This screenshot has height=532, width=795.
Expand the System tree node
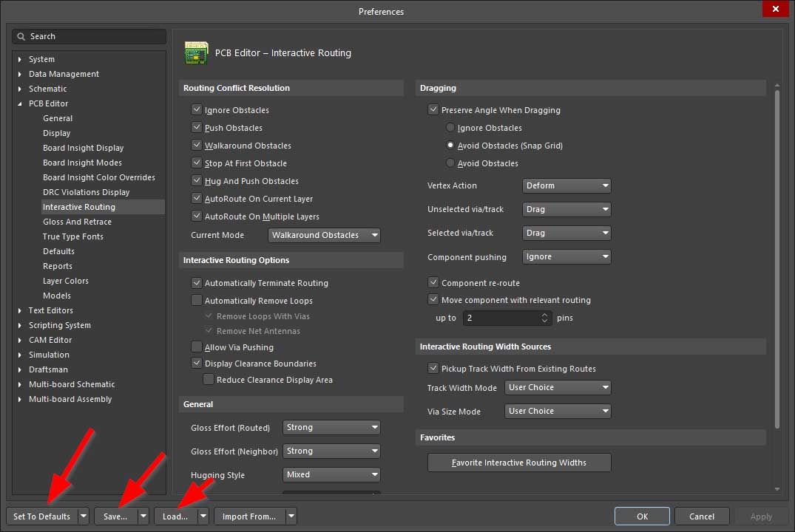[20, 59]
